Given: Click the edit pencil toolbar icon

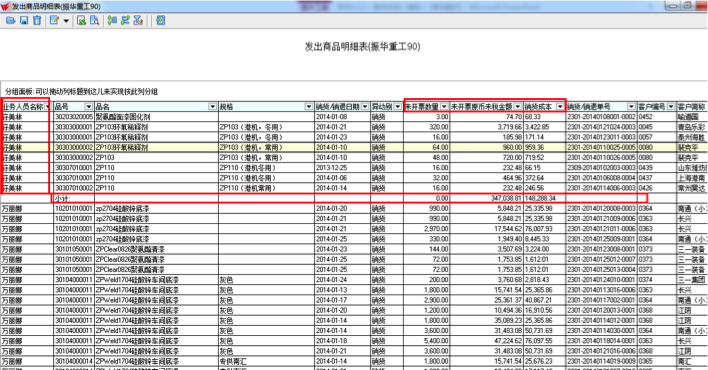Looking at the screenshot, I should [55, 20].
